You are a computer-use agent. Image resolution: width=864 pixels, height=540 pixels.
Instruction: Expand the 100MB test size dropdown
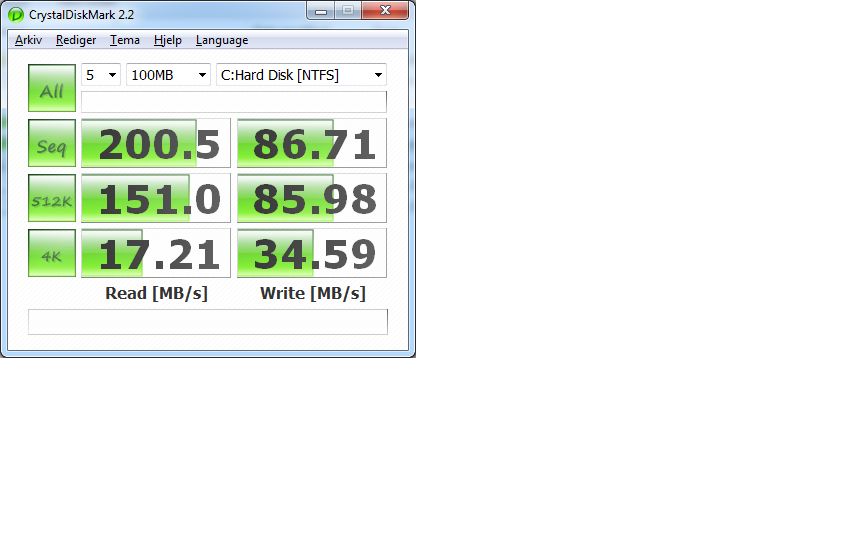click(x=168, y=75)
